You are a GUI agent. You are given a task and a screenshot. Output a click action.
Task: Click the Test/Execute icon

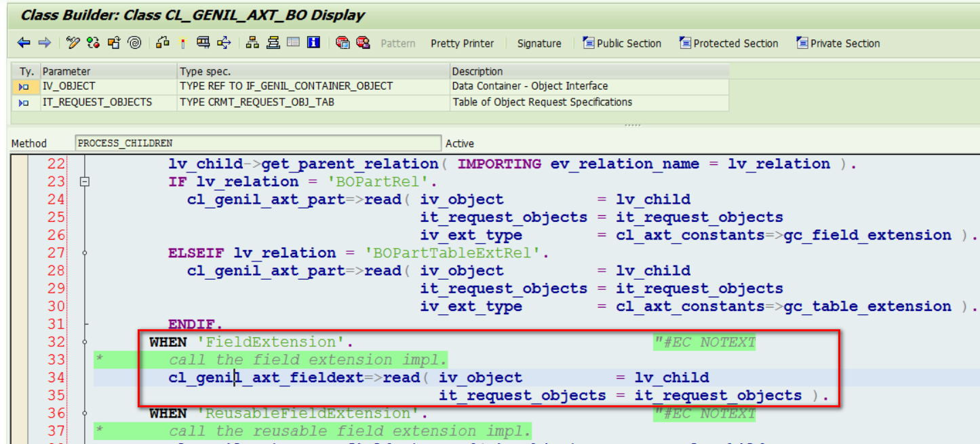click(x=203, y=43)
